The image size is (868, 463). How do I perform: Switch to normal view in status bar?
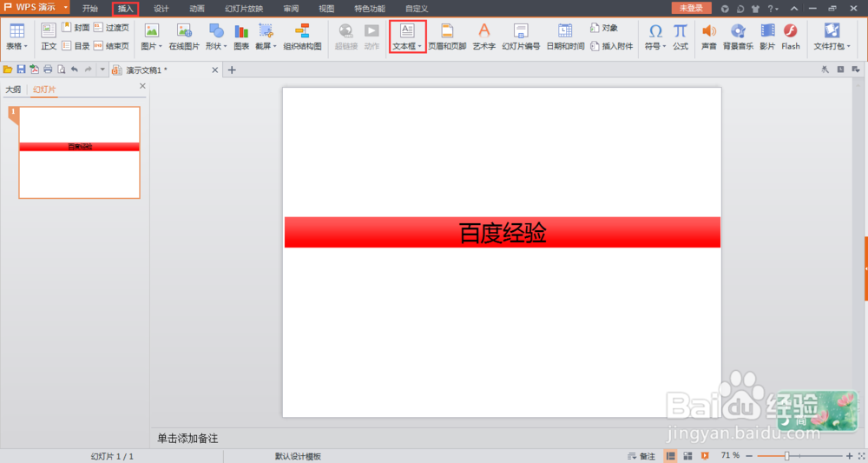coord(670,456)
